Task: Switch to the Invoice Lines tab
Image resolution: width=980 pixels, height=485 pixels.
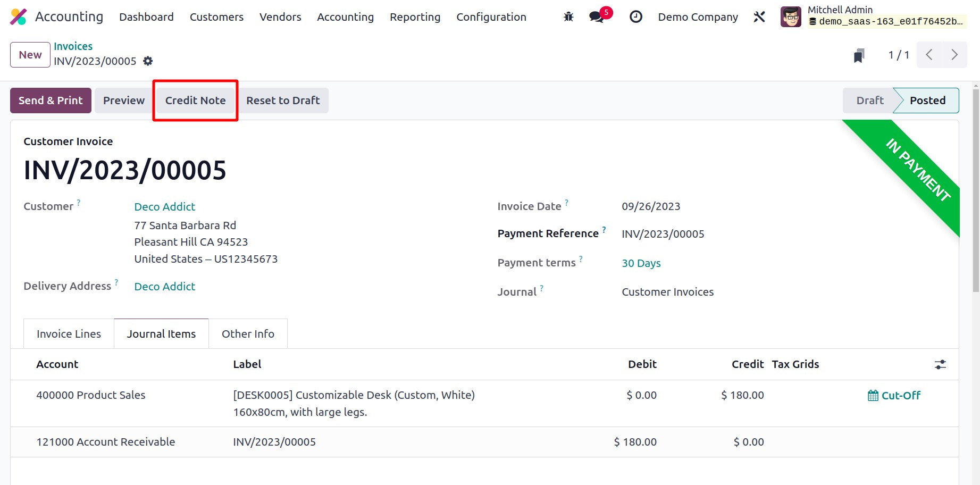Action: (x=69, y=334)
